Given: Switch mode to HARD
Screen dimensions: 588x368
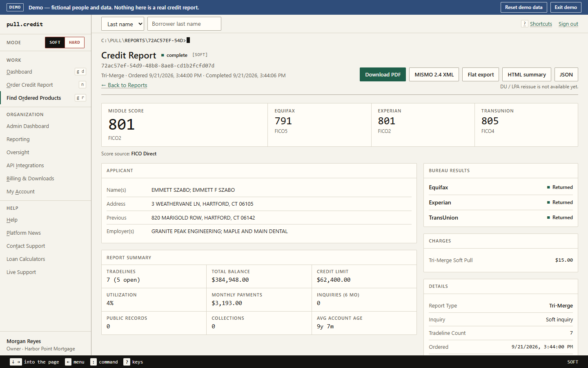Looking at the screenshot, I should 74,43.
